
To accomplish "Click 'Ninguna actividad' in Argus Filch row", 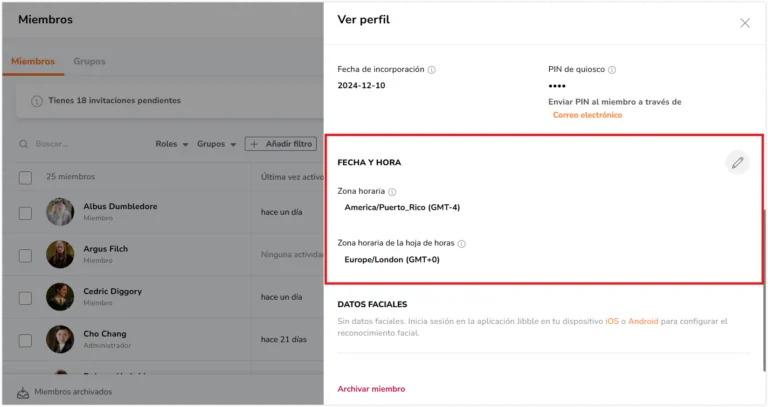I will [292, 255].
